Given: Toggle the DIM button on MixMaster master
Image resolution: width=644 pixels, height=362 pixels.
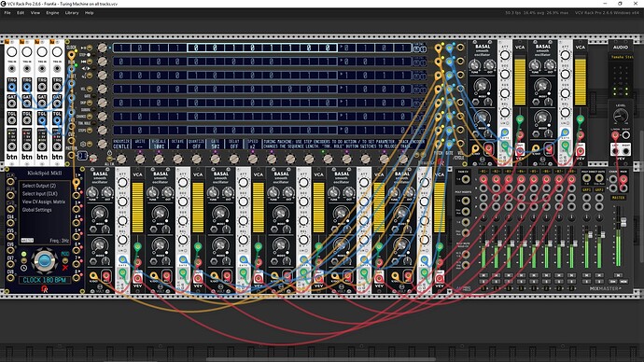Looking at the screenshot, I should 613,282.
